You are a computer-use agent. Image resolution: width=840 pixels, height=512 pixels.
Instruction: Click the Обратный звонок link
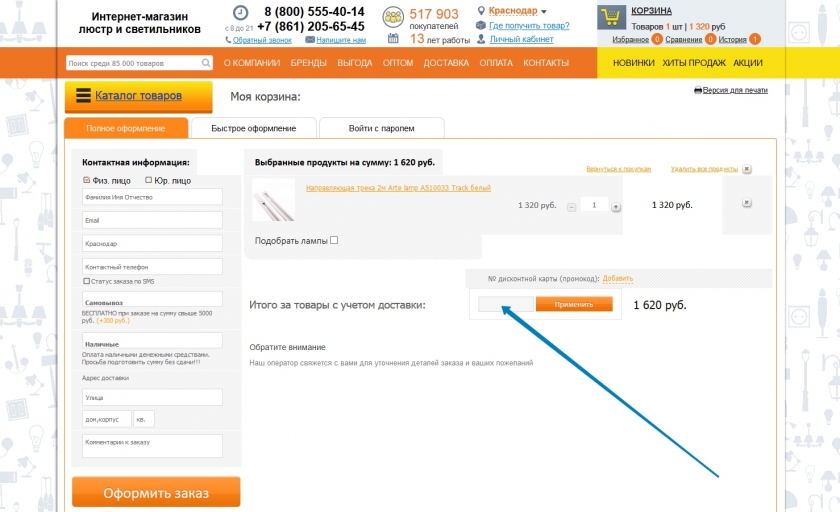coord(262,40)
